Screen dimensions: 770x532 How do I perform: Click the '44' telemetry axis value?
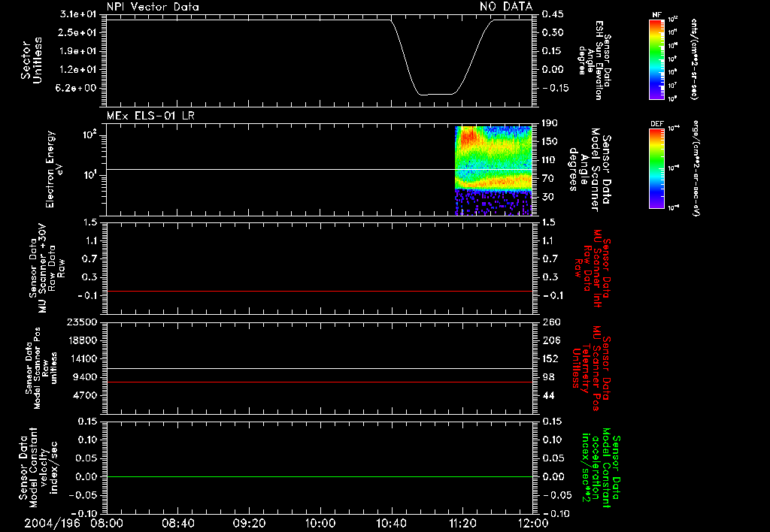[x=548, y=395]
